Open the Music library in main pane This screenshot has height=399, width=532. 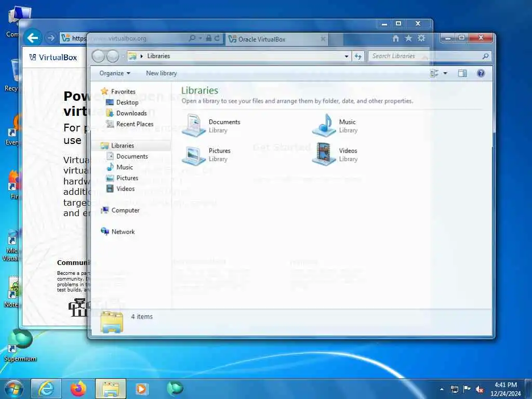(335, 126)
